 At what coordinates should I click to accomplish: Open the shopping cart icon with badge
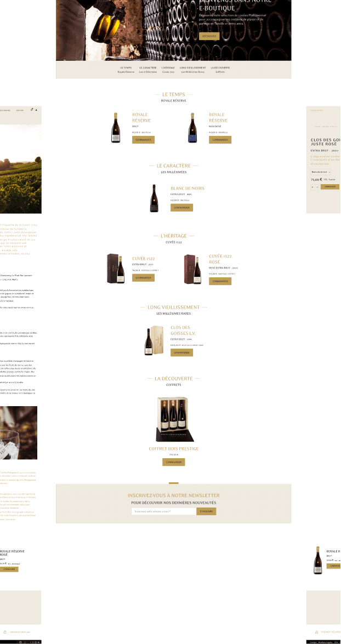click(x=32, y=110)
